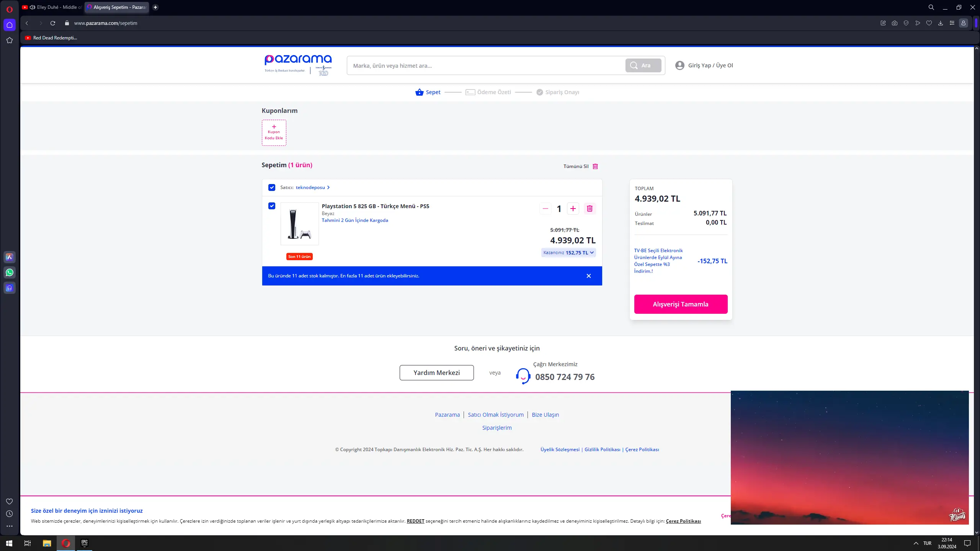Open WhatsApp in the Opera sidebar
The image size is (980, 551).
10,272
